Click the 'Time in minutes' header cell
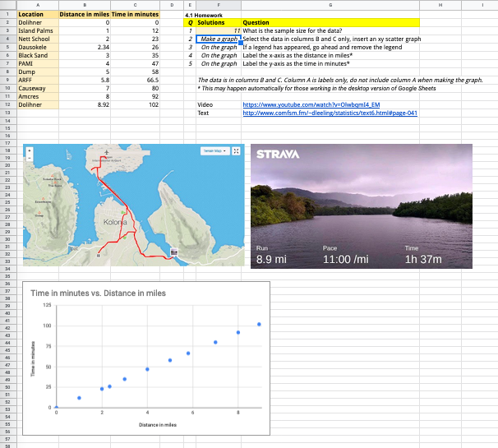The width and height of the screenshot is (498, 448). (x=135, y=14)
